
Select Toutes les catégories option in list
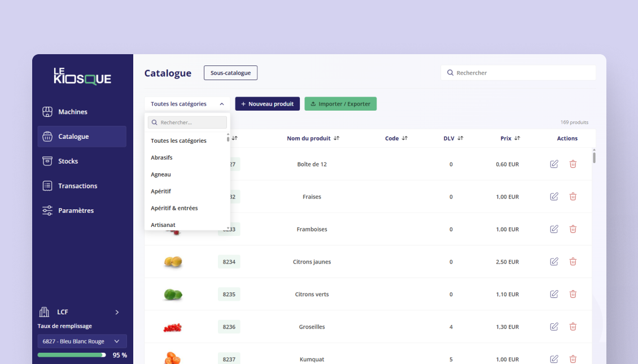coord(178,141)
